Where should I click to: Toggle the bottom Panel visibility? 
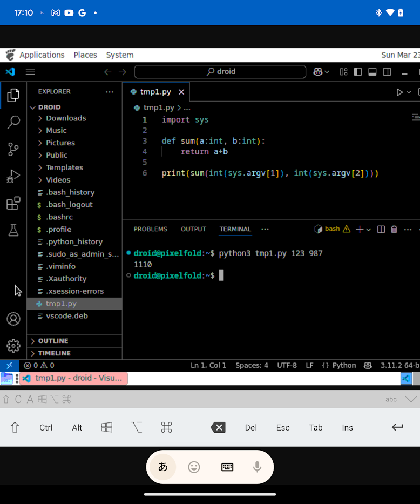point(372,72)
